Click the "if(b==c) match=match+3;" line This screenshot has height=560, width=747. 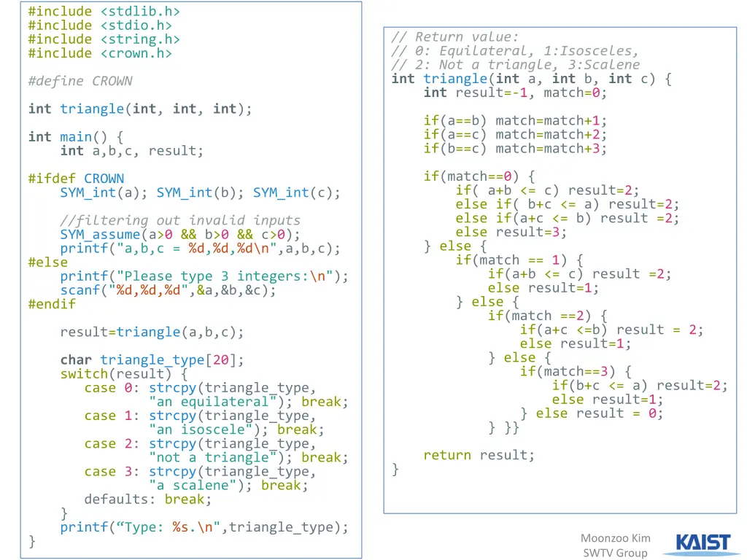pos(516,149)
